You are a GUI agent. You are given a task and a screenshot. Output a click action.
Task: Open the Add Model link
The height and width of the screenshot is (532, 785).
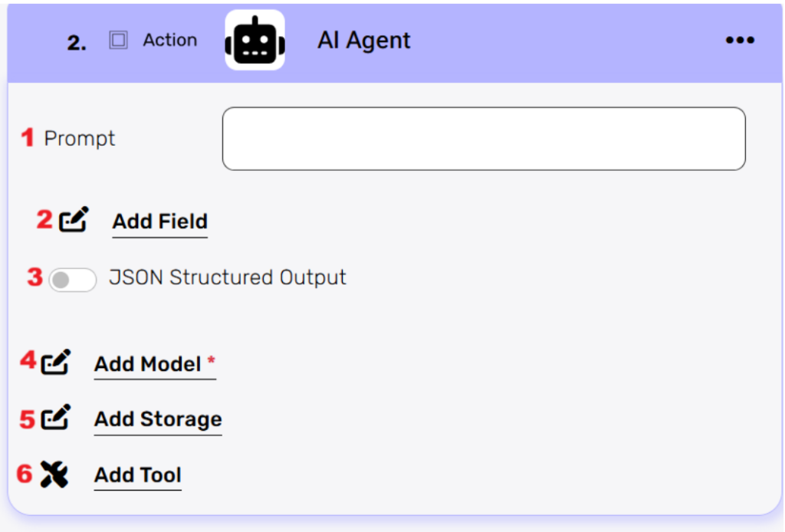tap(148, 364)
